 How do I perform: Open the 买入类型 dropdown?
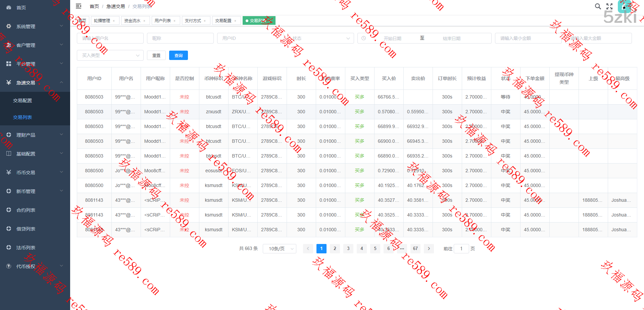coord(110,55)
